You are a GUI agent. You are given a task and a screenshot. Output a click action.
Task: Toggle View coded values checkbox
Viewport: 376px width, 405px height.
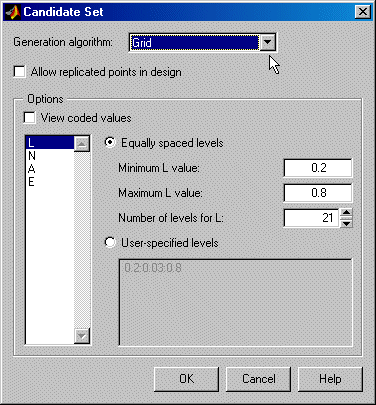(30, 118)
